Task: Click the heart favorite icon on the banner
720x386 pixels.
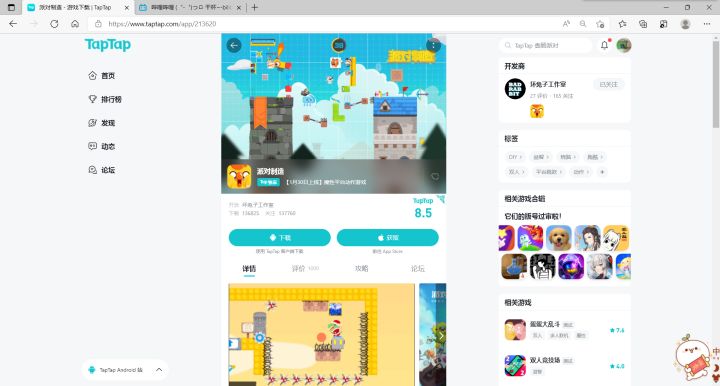Action: pyautogui.click(x=435, y=176)
